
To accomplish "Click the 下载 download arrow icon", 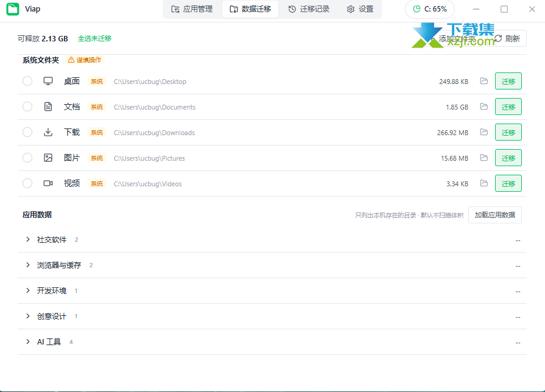I will click(x=48, y=133).
